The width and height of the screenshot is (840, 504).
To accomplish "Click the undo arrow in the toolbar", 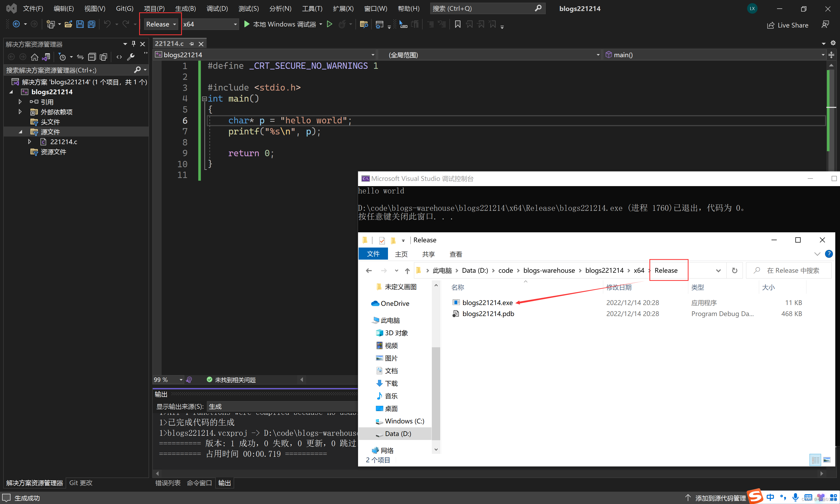I will 107,24.
